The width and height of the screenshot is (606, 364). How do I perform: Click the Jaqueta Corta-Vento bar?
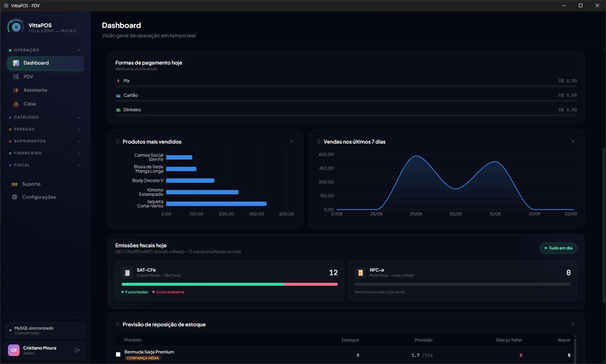[x=216, y=204]
